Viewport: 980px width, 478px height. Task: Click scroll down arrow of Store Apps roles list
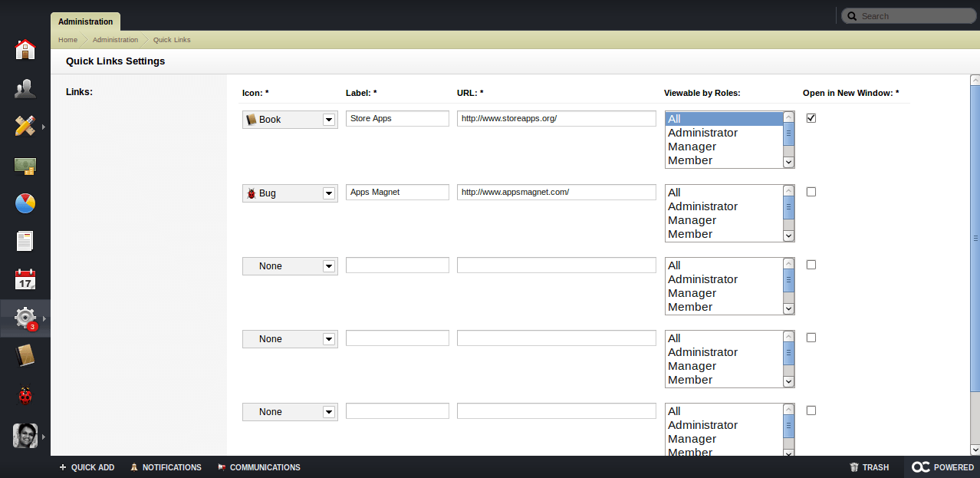pyautogui.click(x=788, y=162)
